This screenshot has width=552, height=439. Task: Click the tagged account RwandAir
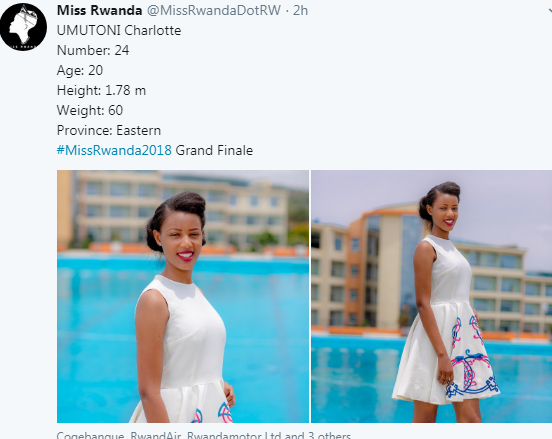[156, 435]
